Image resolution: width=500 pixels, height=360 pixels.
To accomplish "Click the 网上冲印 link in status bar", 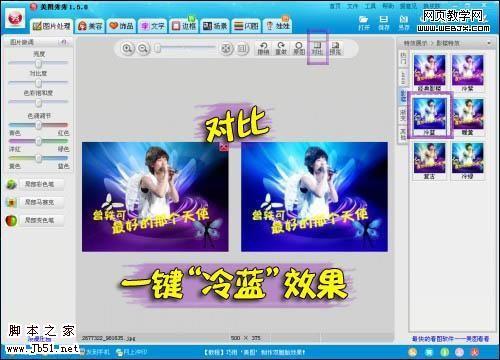I will (x=131, y=352).
